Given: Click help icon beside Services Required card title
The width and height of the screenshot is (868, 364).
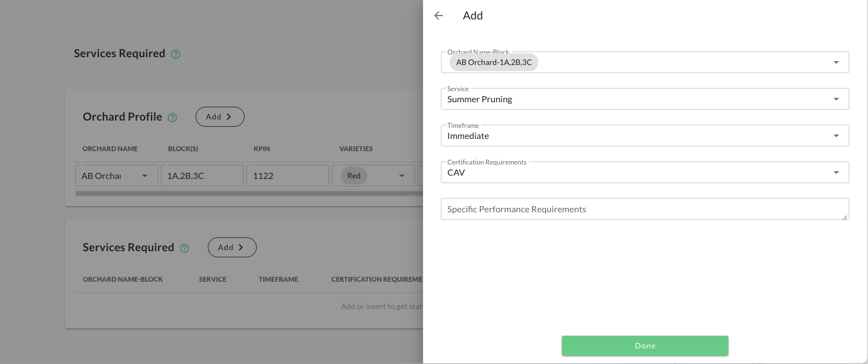Looking at the screenshot, I should 184,248.
